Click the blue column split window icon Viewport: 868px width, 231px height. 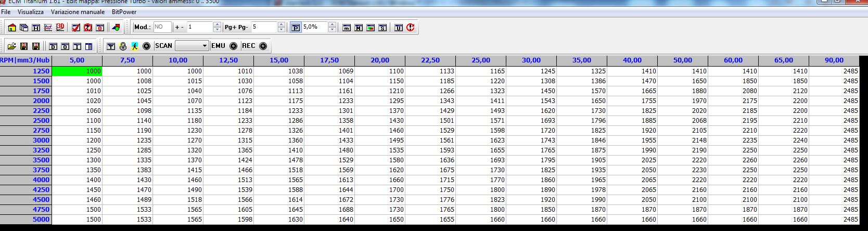pos(89,46)
